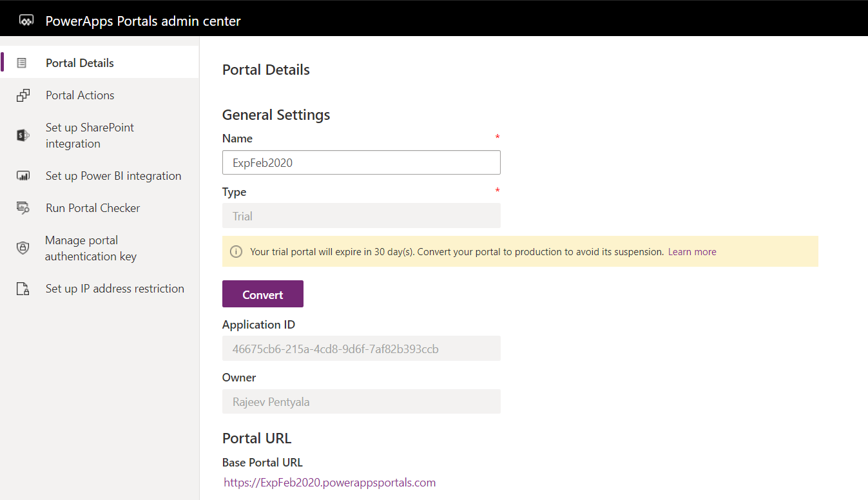
Task: Click the Owner field showing Rajeev Pentyala
Action: [x=361, y=401]
